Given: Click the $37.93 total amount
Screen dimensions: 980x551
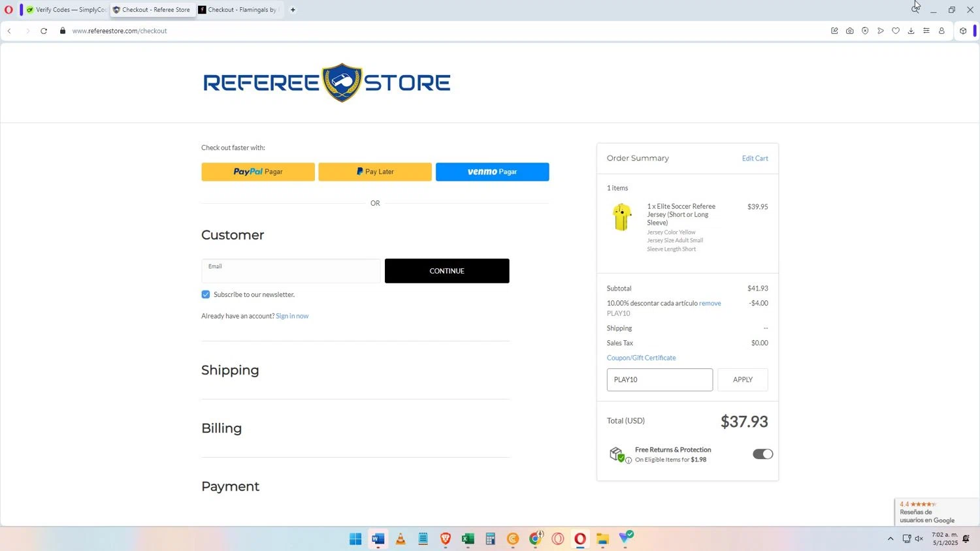Looking at the screenshot, I should [744, 422].
